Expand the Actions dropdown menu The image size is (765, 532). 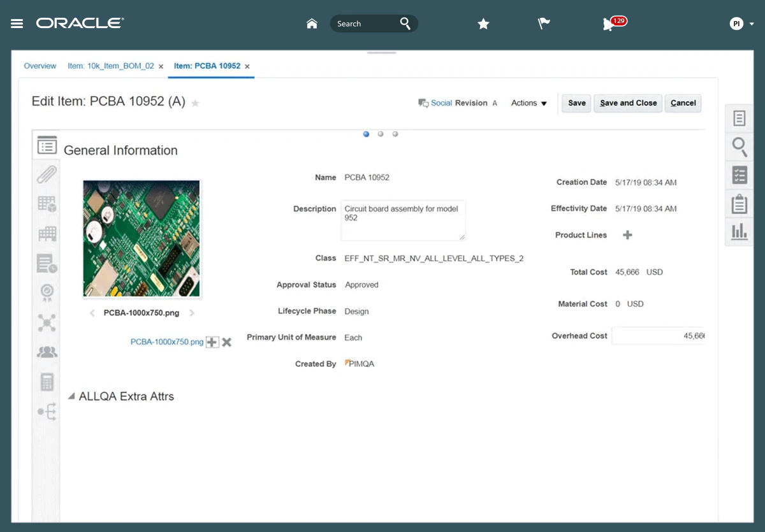point(528,103)
